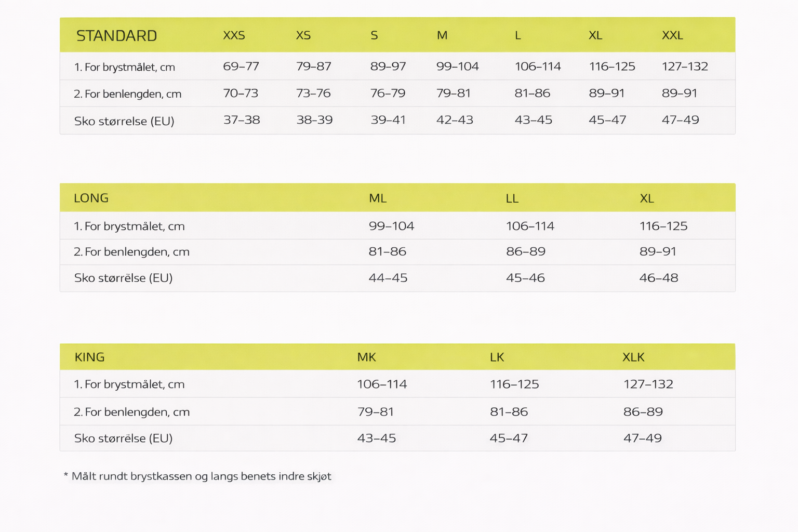Click leg length 86–89 under LL

click(526, 251)
